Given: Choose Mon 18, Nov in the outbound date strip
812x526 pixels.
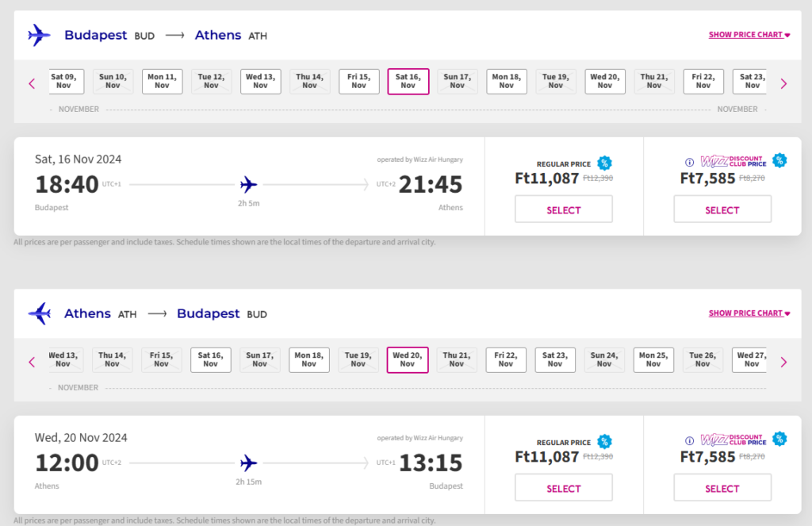Looking at the screenshot, I should pyautogui.click(x=507, y=82).
